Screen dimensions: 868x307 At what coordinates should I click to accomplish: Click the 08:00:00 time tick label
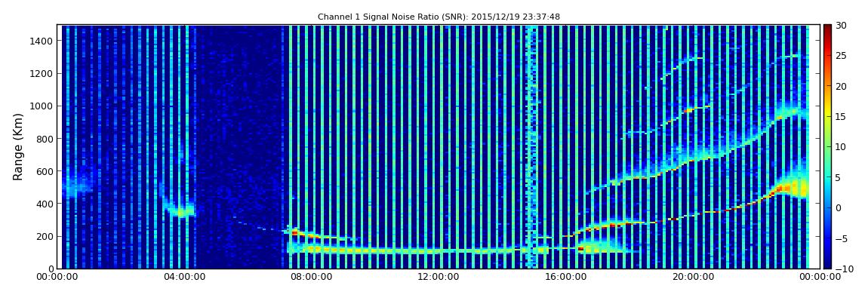(x=311, y=277)
